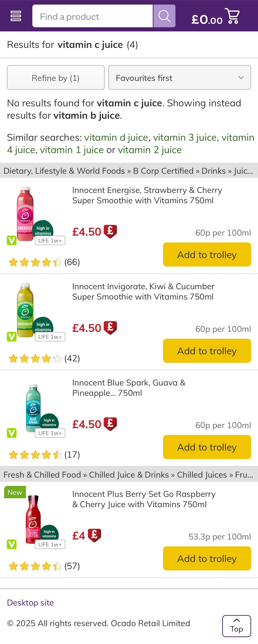Click the star rating for Innocent Blue Spark
Image resolution: width=258 pixels, height=644 pixels.
[35, 454]
